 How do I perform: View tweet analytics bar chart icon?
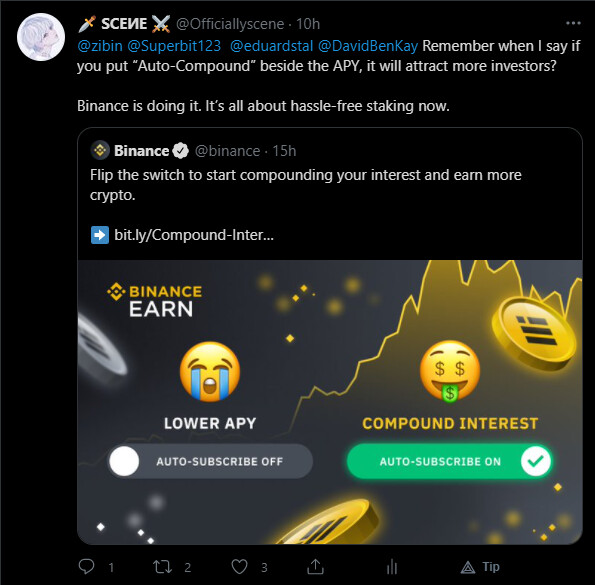tap(392, 567)
